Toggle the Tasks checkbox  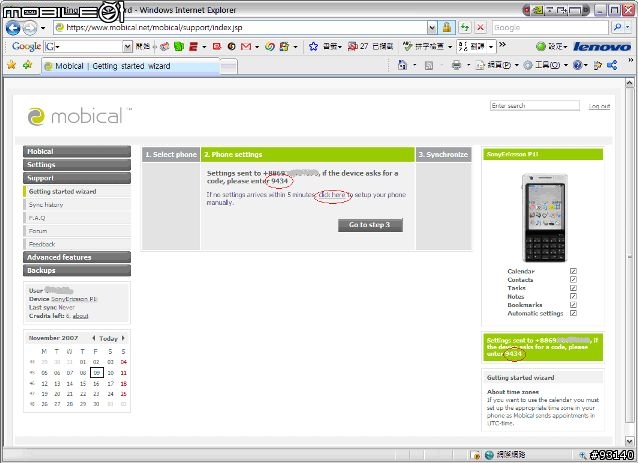click(x=573, y=288)
